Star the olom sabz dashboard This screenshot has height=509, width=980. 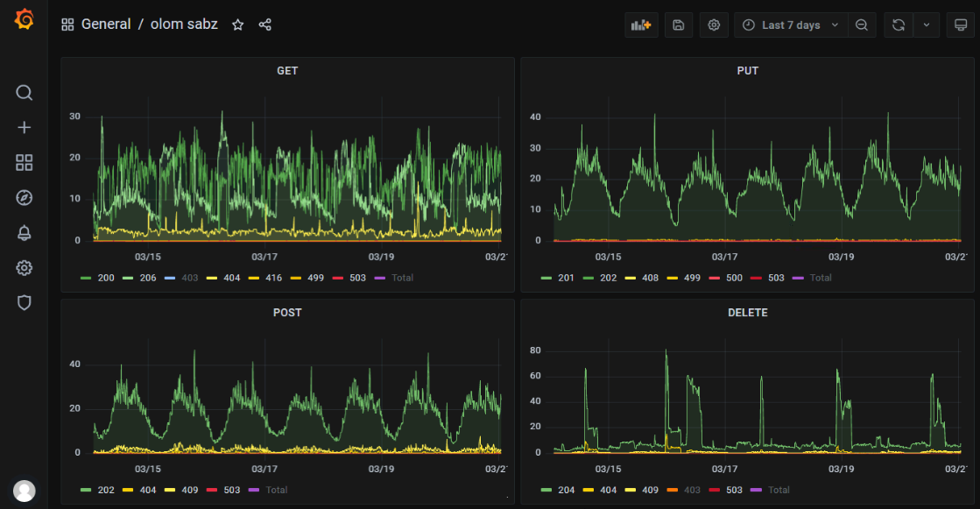point(237,25)
